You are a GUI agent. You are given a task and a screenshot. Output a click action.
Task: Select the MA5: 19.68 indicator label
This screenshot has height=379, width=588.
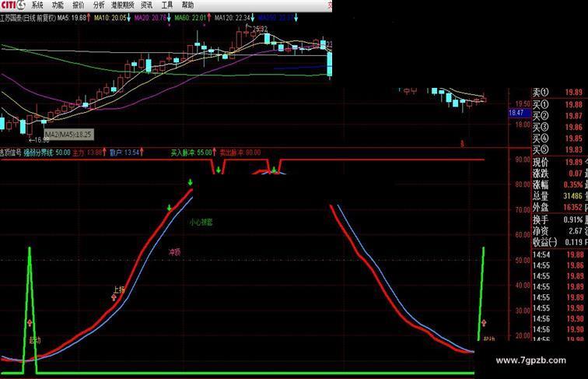(x=72, y=18)
